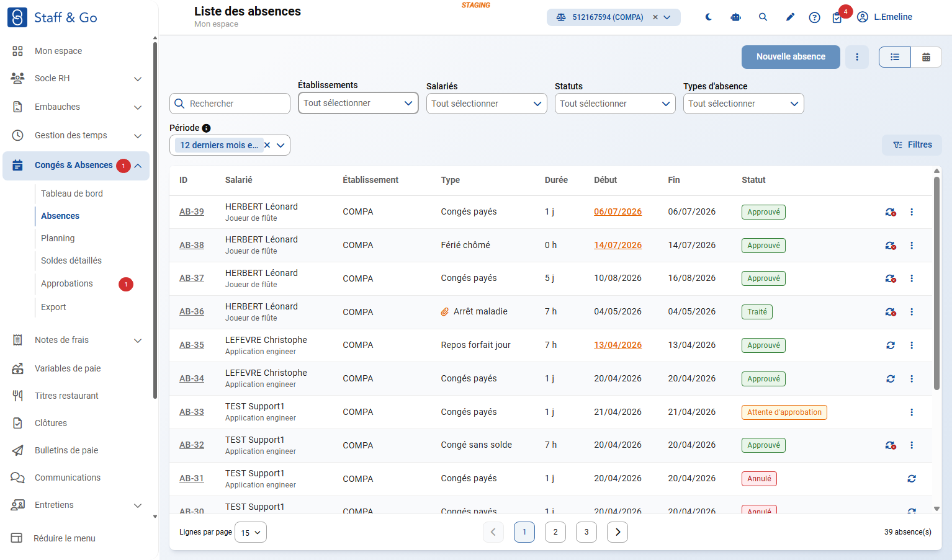Open Statuts dropdown
Image resolution: width=952 pixels, height=560 pixels.
point(615,104)
